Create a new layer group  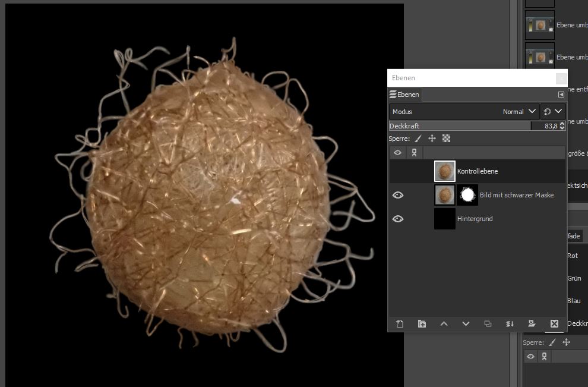pyautogui.click(x=422, y=324)
